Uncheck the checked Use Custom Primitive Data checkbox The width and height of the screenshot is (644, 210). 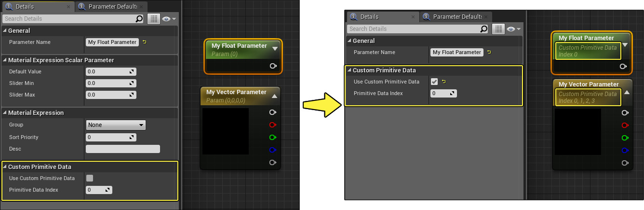434,82
